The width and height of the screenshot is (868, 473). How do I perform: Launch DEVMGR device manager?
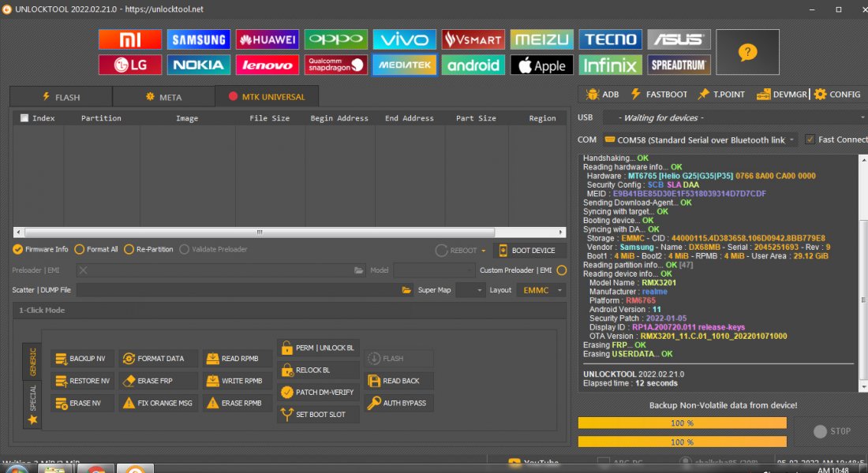pos(782,94)
